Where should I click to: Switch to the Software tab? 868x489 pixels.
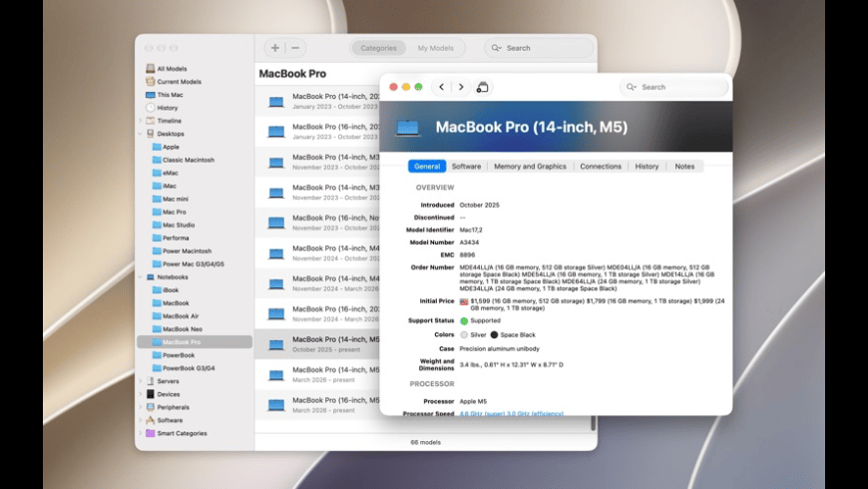(x=466, y=166)
